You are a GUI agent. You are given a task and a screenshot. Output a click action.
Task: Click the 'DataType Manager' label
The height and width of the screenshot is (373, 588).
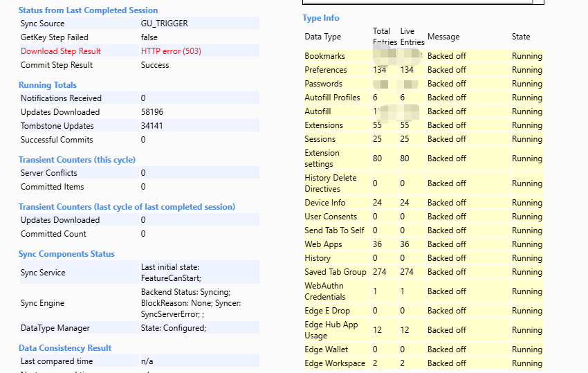(x=55, y=328)
